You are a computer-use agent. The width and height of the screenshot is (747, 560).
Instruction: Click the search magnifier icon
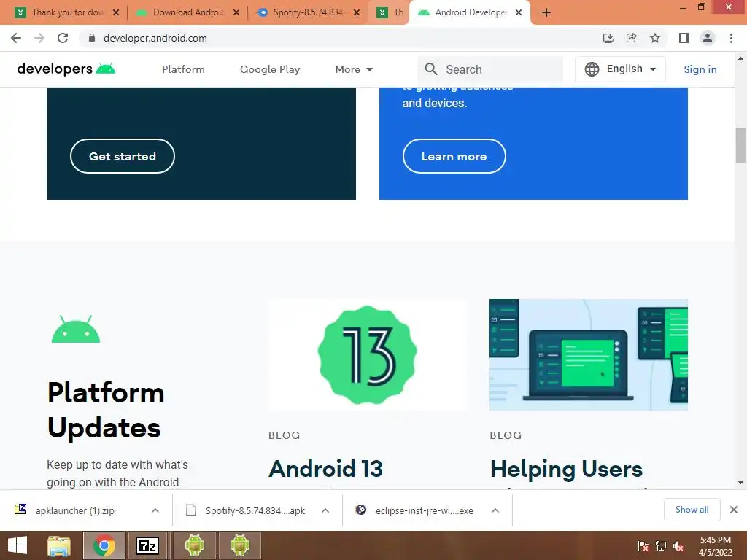[x=431, y=69]
